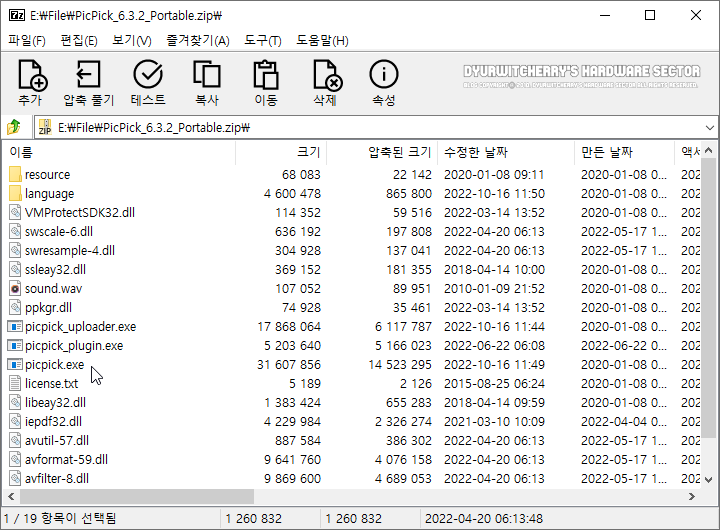Click the ppkgr.dll file icon

(15, 308)
